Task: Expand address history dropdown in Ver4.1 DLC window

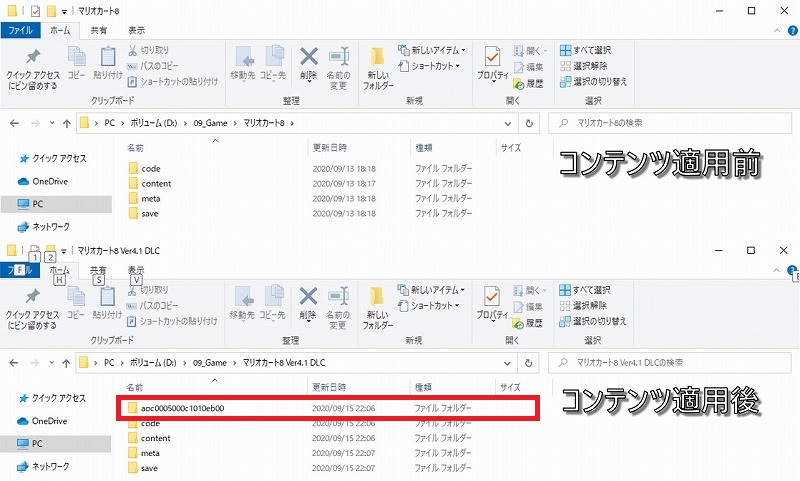Action: pos(507,363)
